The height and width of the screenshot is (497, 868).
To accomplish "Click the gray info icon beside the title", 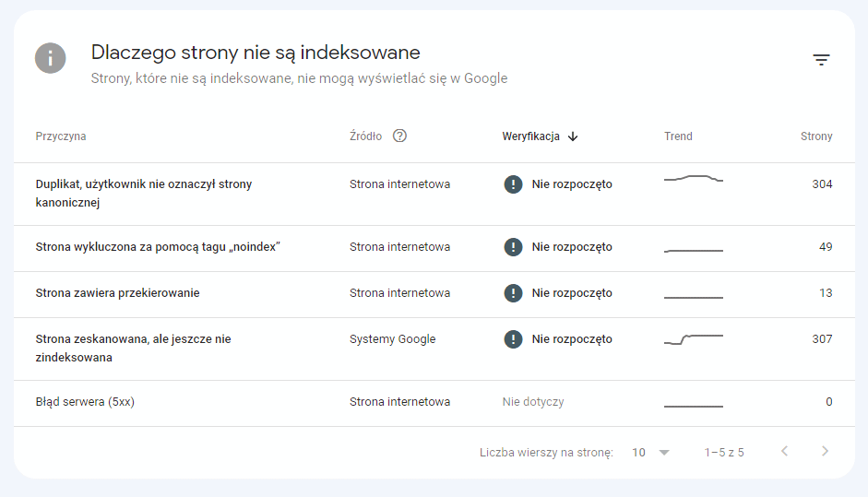I will point(51,58).
